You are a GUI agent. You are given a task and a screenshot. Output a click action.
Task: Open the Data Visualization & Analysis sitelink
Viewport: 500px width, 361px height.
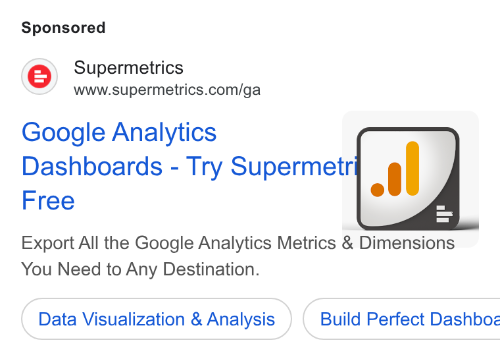click(x=156, y=319)
